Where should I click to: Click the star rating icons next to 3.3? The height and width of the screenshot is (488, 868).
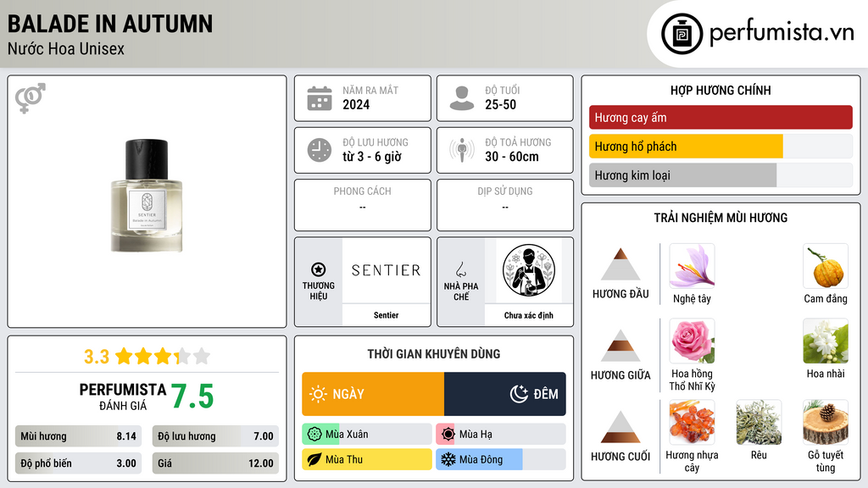(163, 357)
